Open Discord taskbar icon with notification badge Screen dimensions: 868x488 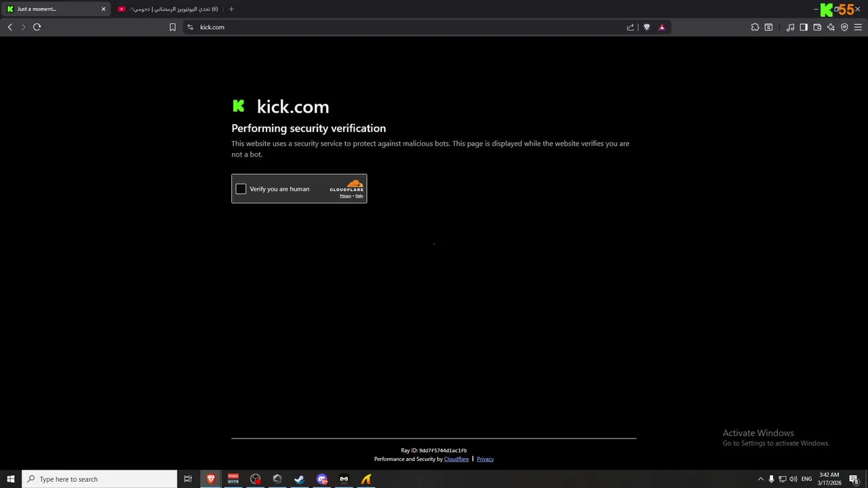coord(321,479)
